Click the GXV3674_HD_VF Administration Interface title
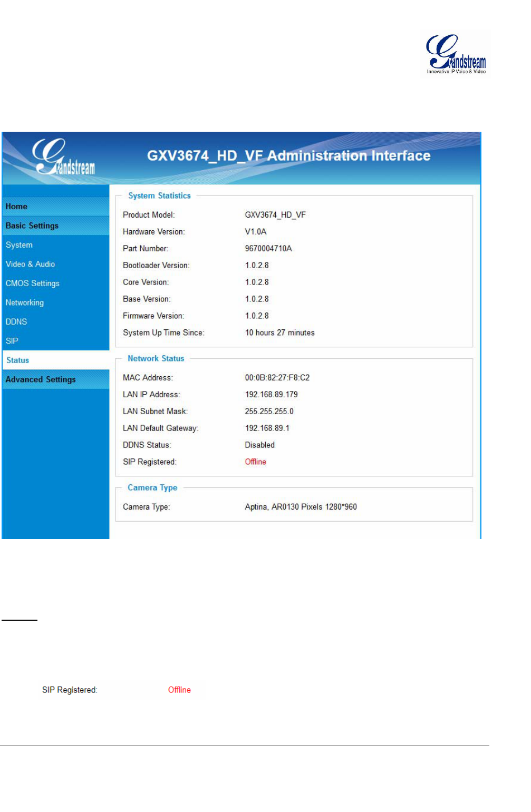The height and width of the screenshot is (812, 531). click(288, 156)
